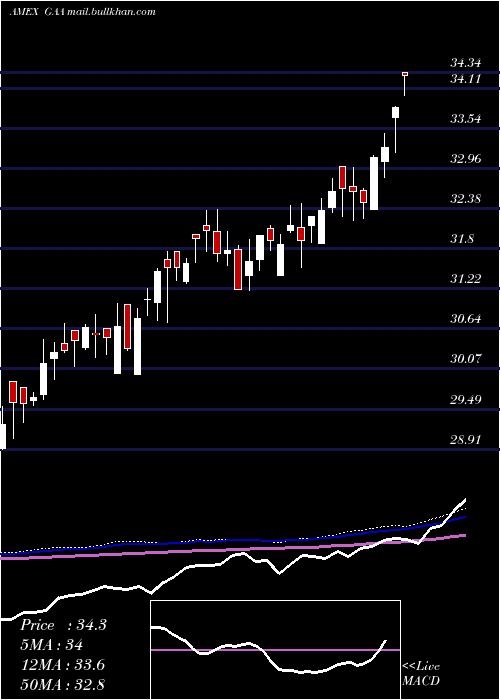Screen dimensions: 500x700
Task: Click the latest small red candle at top
Action: 405,74
